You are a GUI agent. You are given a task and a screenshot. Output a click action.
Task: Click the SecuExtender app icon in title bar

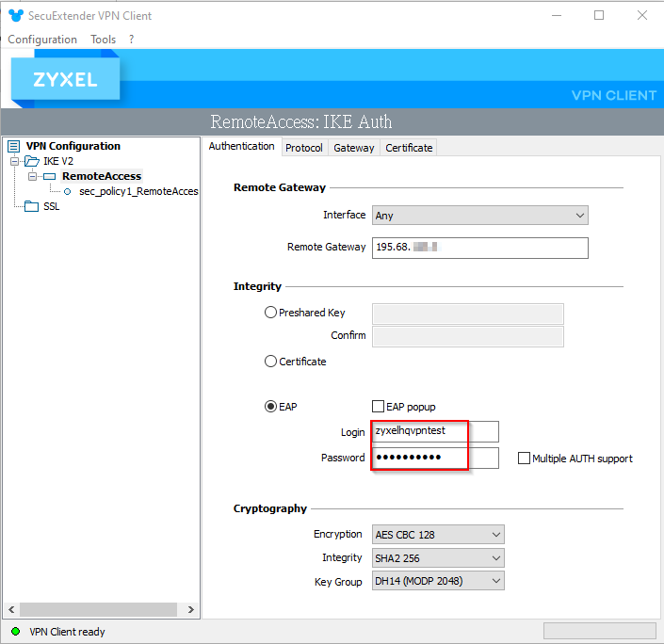16,16
